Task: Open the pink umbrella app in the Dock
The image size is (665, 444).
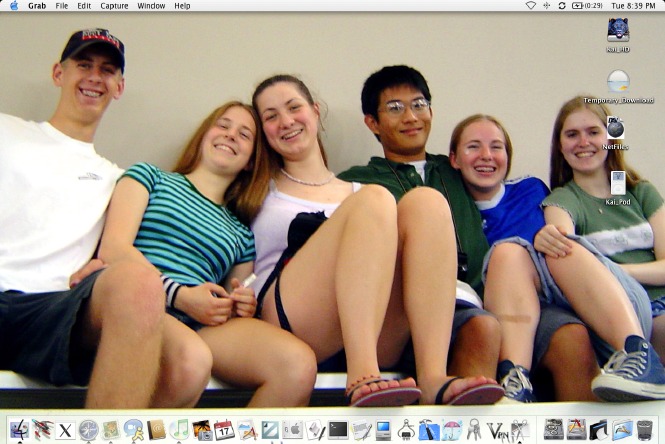Action: [452, 430]
